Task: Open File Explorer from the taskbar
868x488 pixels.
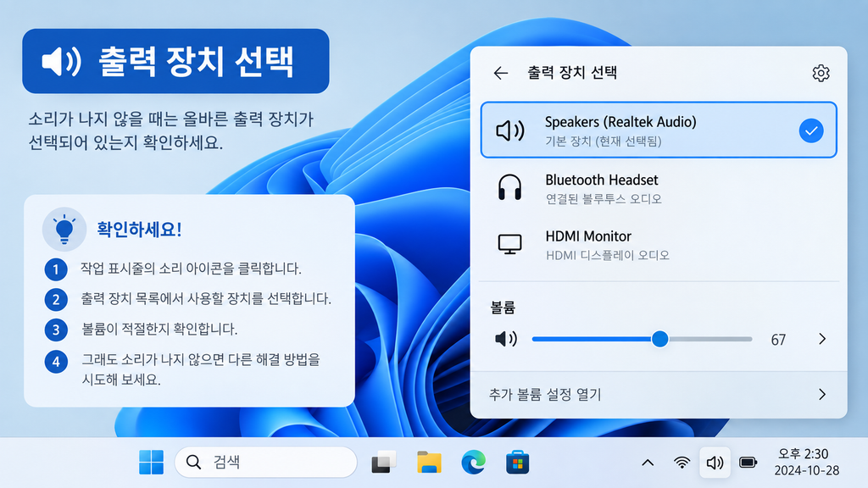Action: [429, 462]
